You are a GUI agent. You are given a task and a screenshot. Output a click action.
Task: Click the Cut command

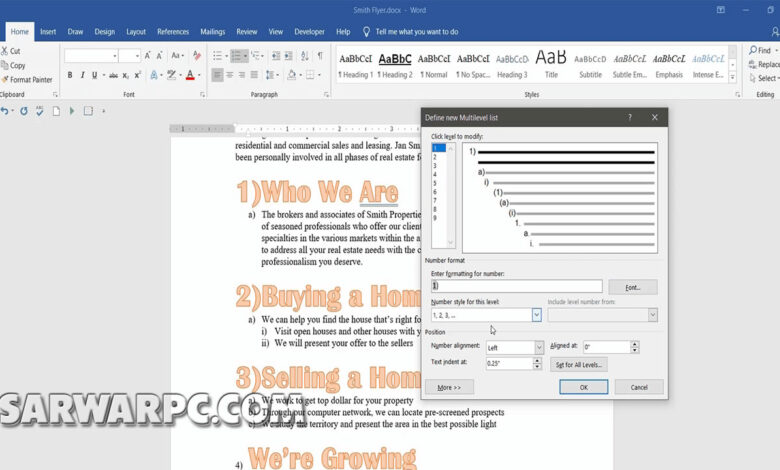(11, 51)
